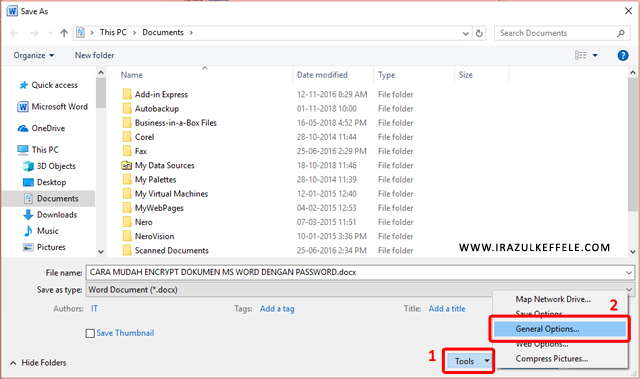Click the navigation pane scrollbar thumb
This screenshot has height=379, width=640.
pos(101,93)
